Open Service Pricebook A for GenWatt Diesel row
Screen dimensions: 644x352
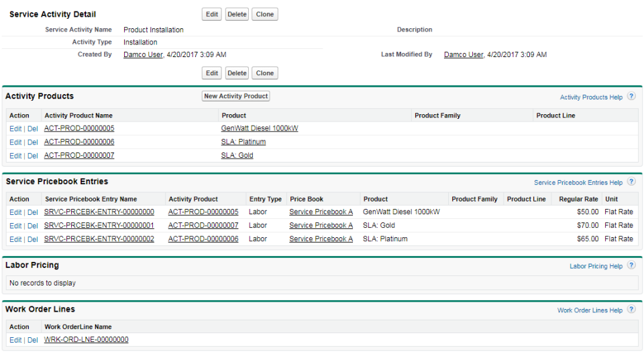(321, 212)
